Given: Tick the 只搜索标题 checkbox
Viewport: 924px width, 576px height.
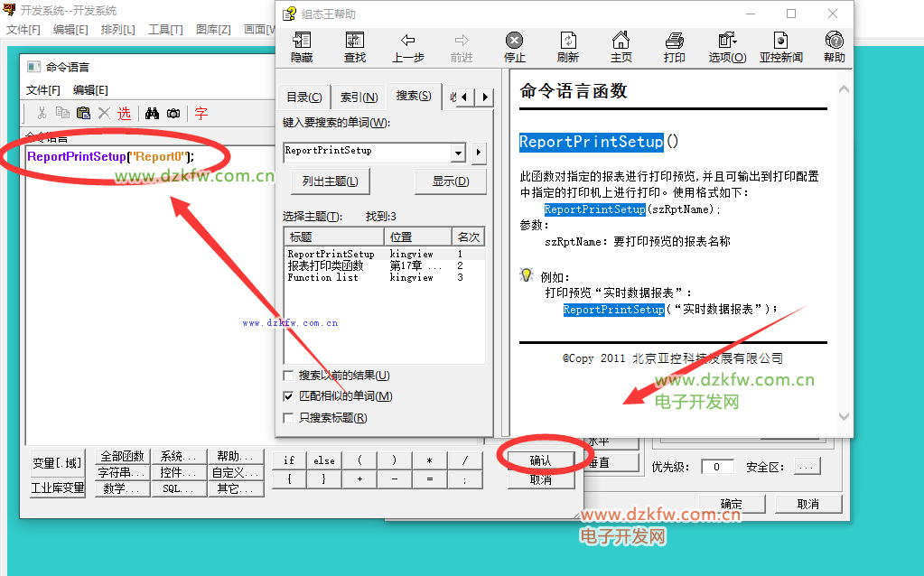Looking at the screenshot, I should [x=289, y=418].
